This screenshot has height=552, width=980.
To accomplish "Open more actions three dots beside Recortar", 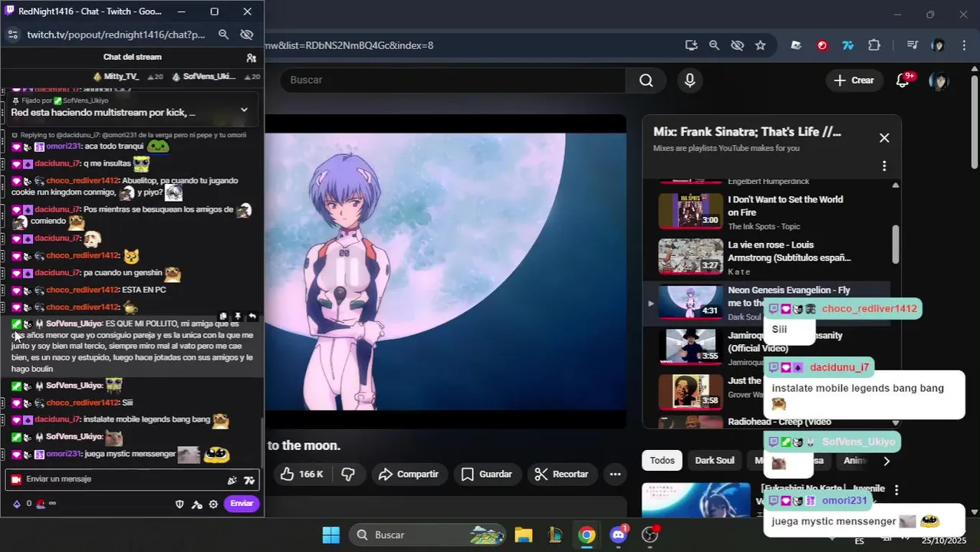I will click(615, 474).
